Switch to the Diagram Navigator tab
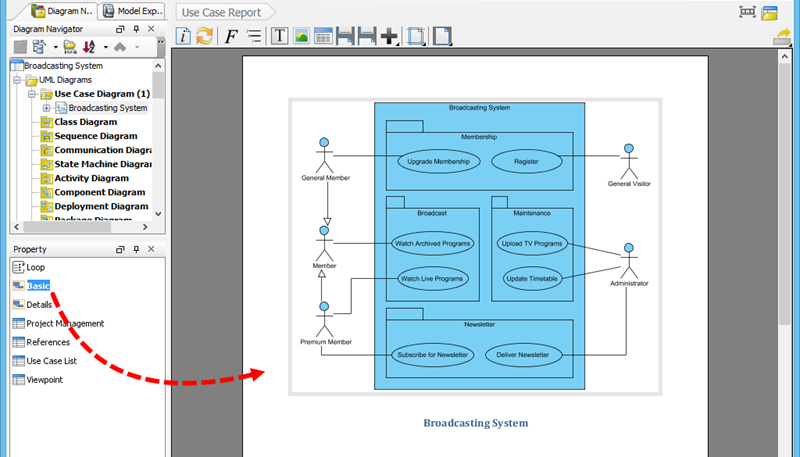 [x=62, y=11]
